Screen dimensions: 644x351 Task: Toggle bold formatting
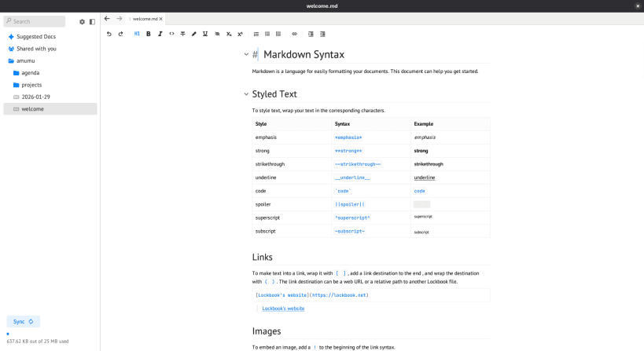149,34
